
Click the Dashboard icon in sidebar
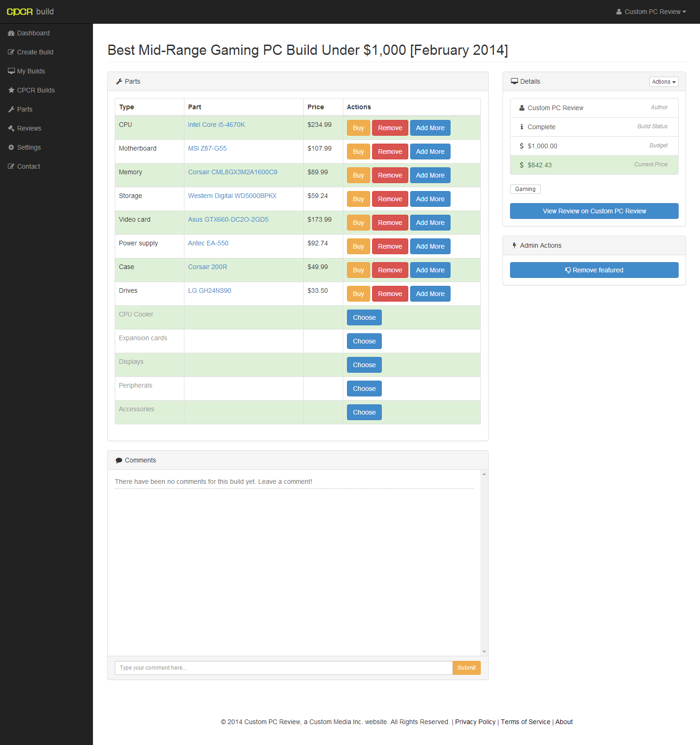11,33
